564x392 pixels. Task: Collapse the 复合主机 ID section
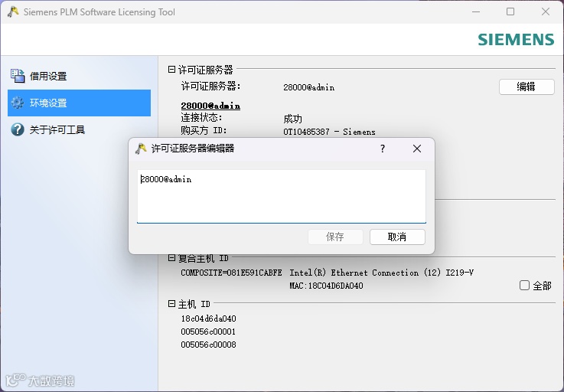coord(171,258)
